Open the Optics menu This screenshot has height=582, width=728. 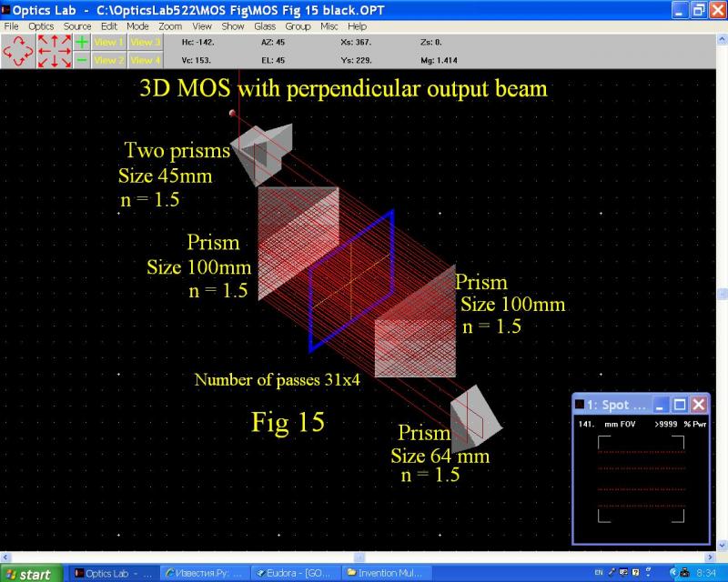point(41,26)
